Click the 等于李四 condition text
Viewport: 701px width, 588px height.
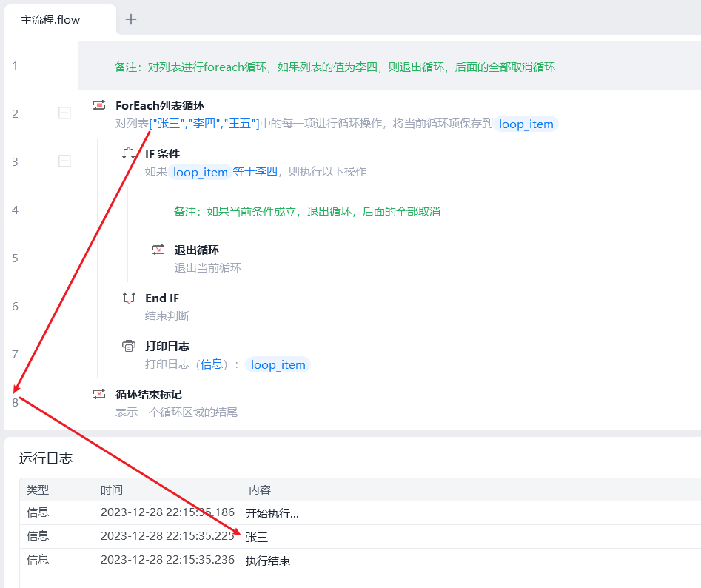pyautogui.click(x=255, y=172)
